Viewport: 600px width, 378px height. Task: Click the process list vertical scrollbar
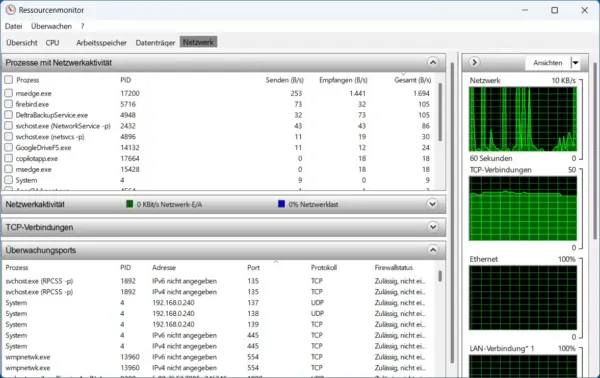(440, 112)
